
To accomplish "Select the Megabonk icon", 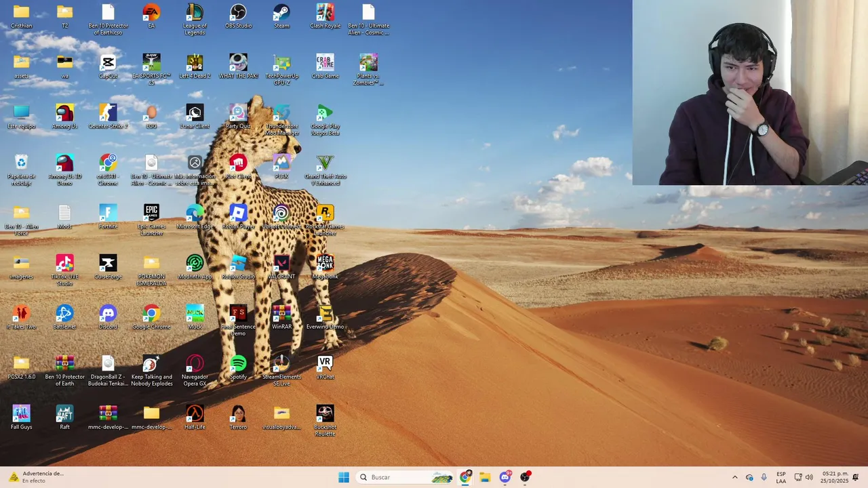I will 325,267.
